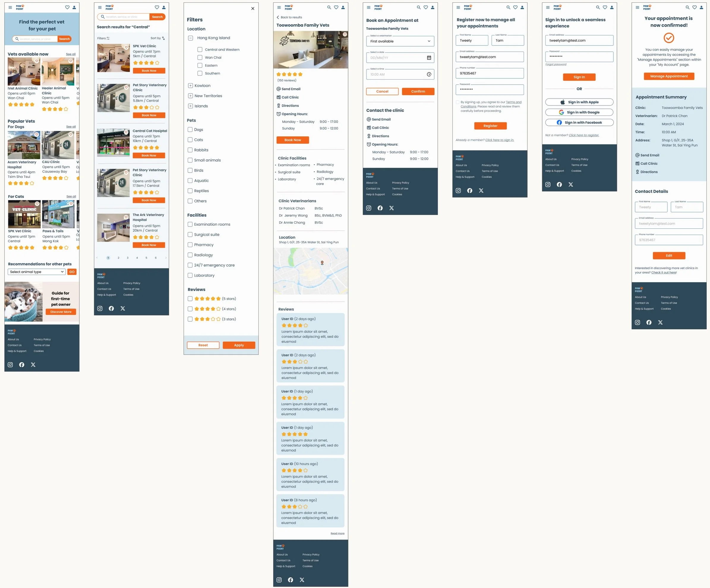Click Forgot password link
710x588 pixels.
click(556, 64)
